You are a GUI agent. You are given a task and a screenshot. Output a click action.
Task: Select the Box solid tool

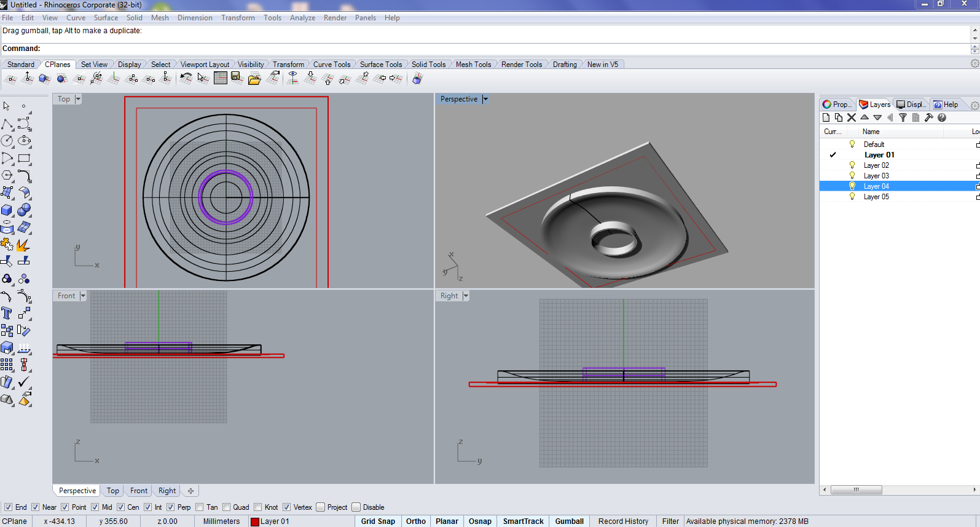tap(7, 210)
